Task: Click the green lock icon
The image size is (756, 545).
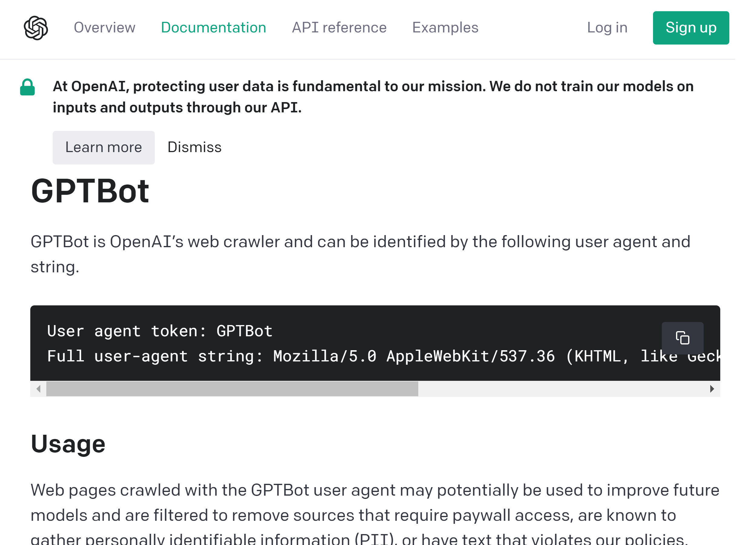Action: [x=27, y=87]
